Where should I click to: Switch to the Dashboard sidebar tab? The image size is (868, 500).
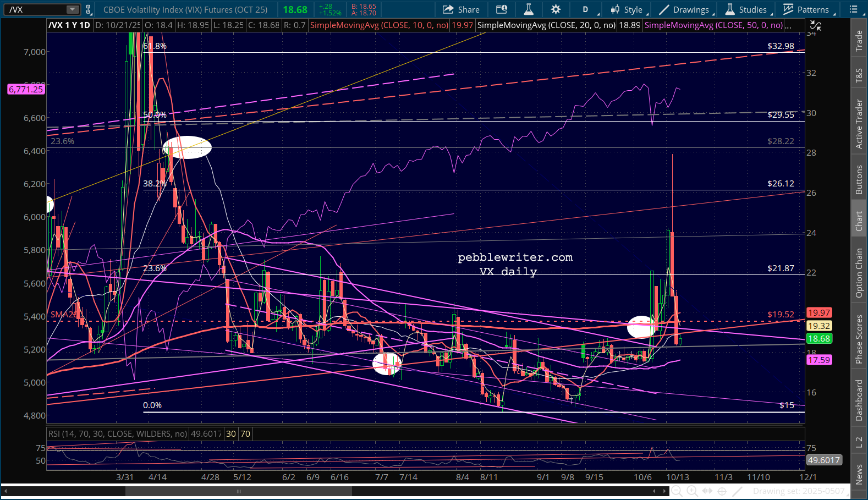click(x=859, y=400)
